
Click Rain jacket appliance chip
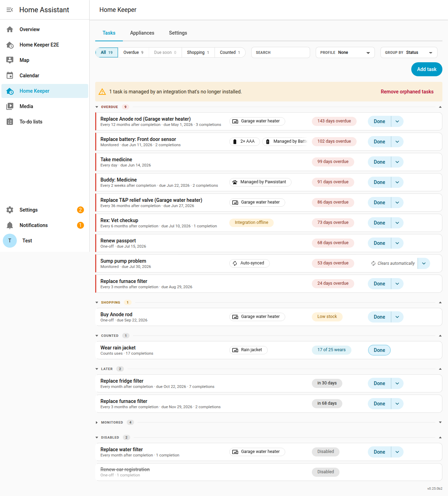click(x=248, y=350)
